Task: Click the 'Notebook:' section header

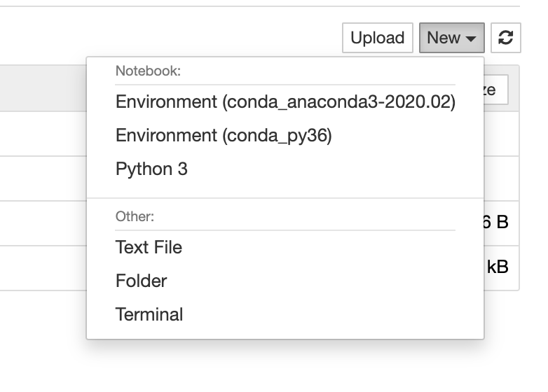Action: pyautogui.click(x=149, y=71)
